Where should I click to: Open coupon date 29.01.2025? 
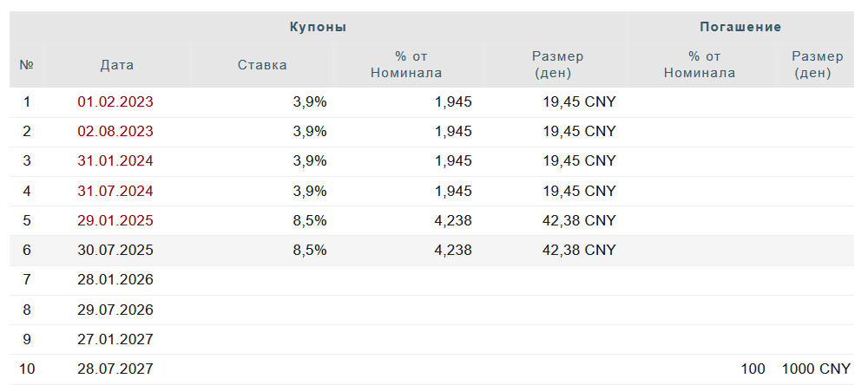(115, 221)
